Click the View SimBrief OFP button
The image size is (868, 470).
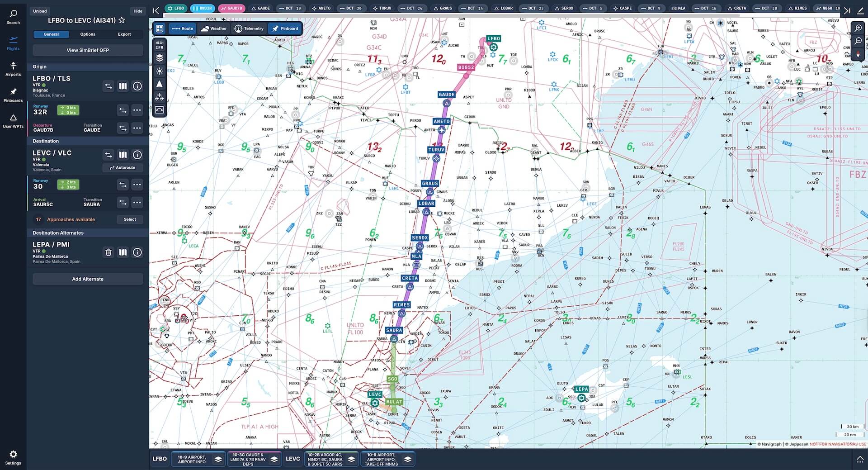point(88,50)
